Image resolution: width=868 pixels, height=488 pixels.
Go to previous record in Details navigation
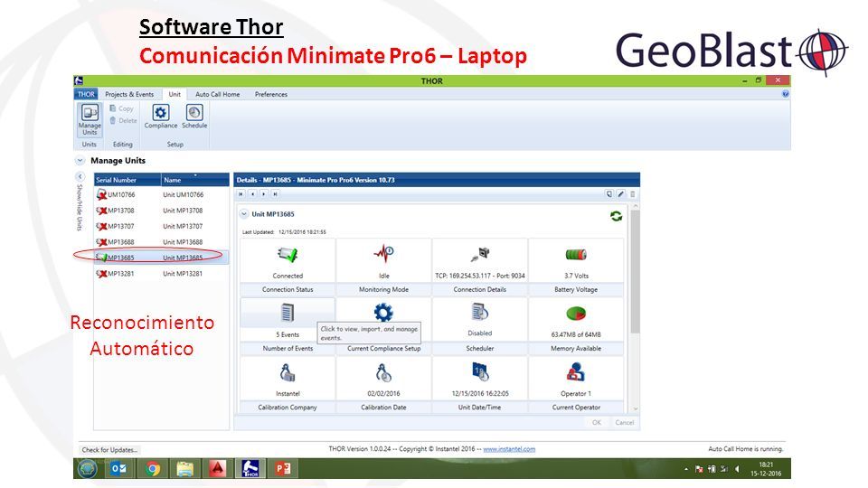pyautogui.click(x=252, y=194)
